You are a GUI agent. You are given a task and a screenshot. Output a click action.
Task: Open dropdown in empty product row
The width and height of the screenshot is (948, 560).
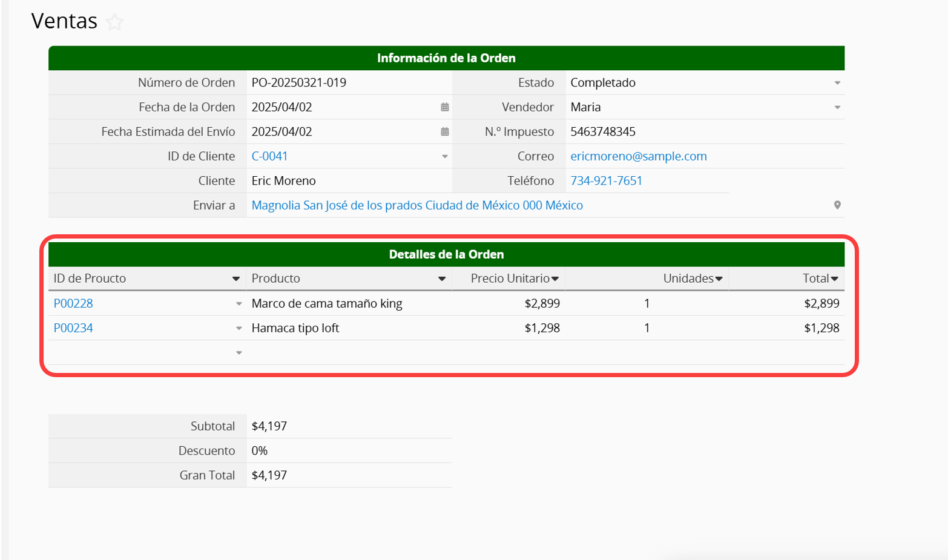pos(239,353)
